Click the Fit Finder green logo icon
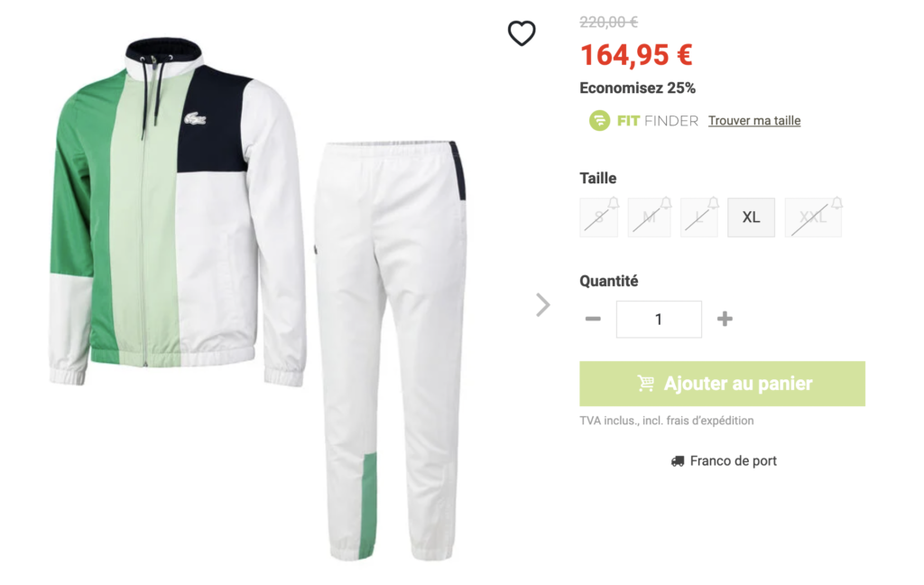The width and height of the screenshot is (924, 585). (599, 121)
